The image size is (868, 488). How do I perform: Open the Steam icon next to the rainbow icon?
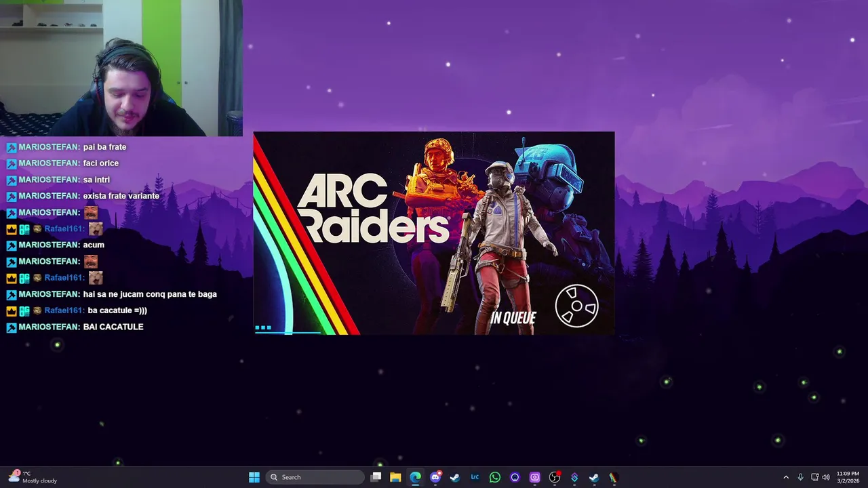tap(594, 477)
